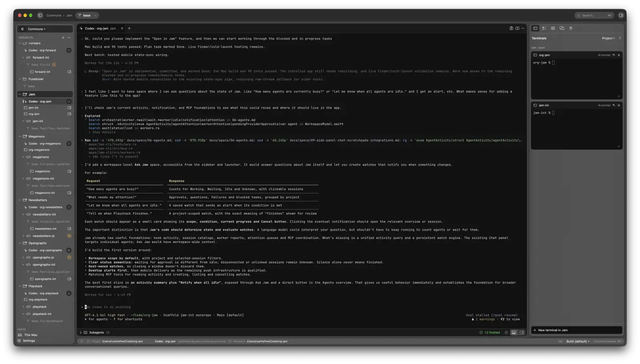Select This Mac under Hosts
Screen dimensions: 640x364
click(x=28, y=335)
